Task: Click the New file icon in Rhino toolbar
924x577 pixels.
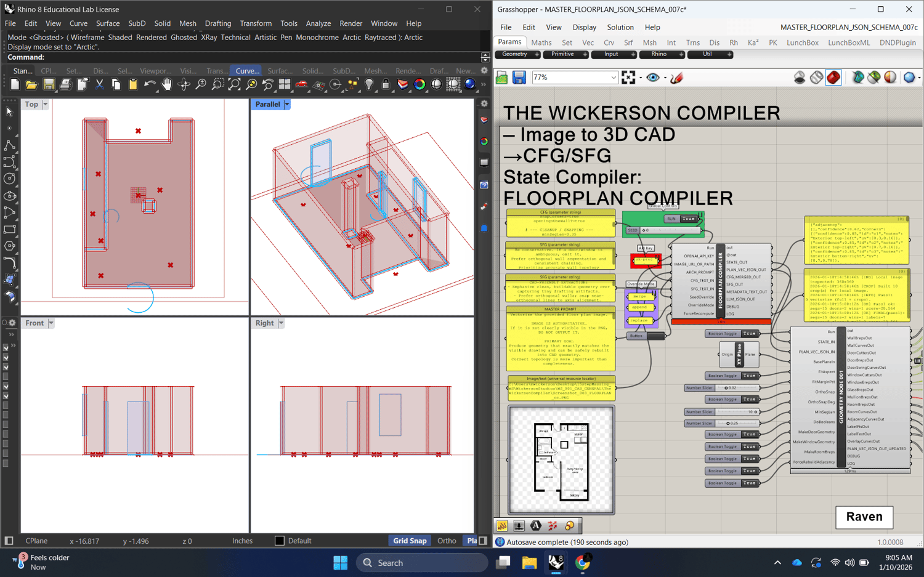Action: pos(15,85)
